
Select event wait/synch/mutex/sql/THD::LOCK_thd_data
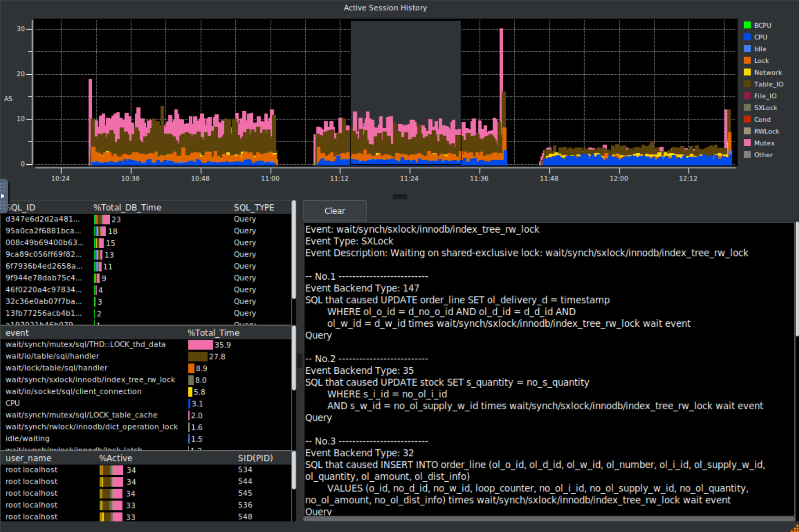coord(146,345)
